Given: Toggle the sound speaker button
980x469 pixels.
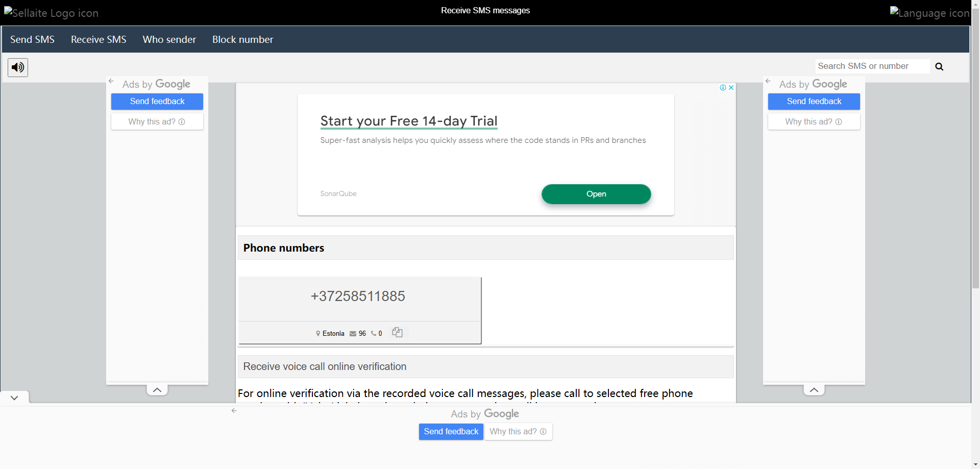Looking at the screenshot, I should [18, 67].
